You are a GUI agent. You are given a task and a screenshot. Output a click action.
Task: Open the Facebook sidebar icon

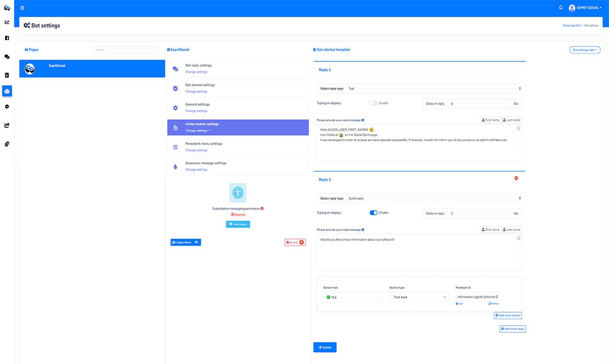click(7, 38)
